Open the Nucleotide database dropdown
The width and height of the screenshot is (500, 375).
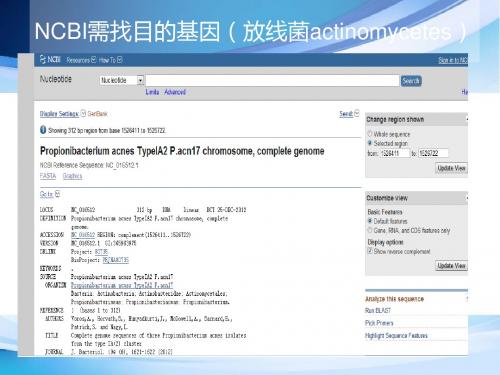click(x=122, y=80)
